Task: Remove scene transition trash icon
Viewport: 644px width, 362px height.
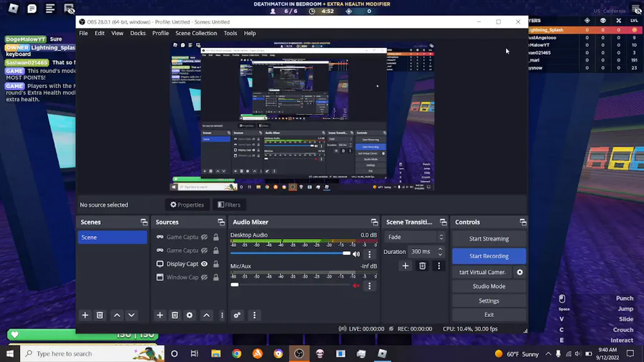Action: coord(422,266)
